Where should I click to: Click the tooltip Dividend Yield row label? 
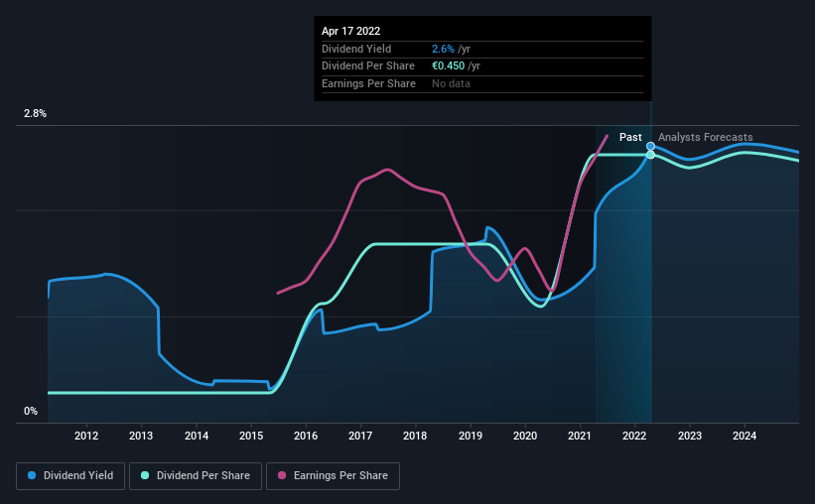(356, 49)
